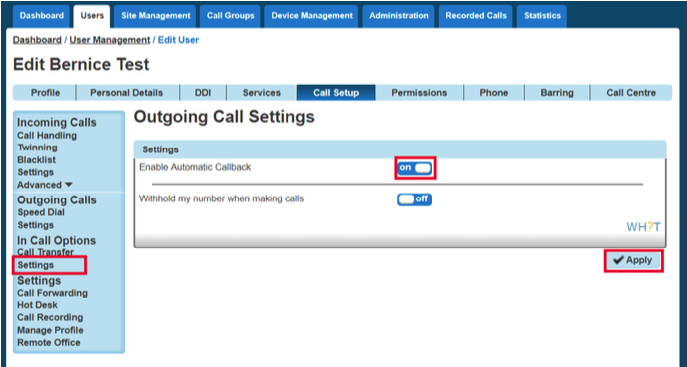Open the Call Centre sub-tab
Image resolution: width=687 pixels, height=367 pixels.
631,93
